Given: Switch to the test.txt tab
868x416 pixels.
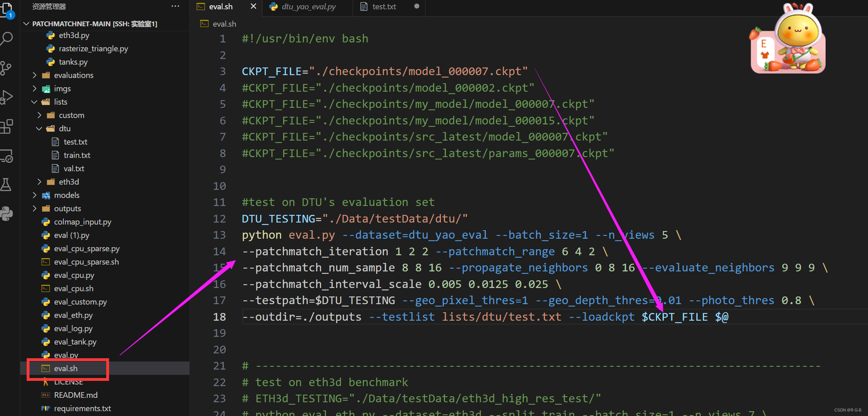Looking at the screenshot, I should pyautogui.click(x=384, y=6).
